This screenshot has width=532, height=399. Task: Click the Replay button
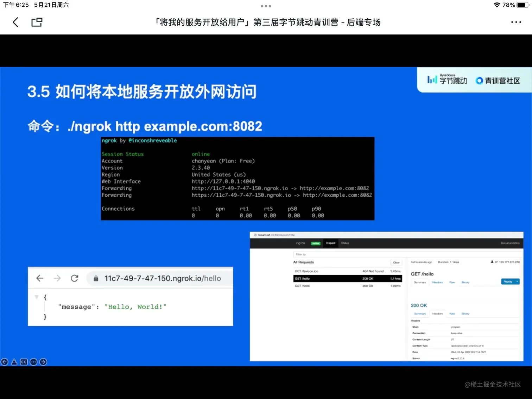[508, 281]
